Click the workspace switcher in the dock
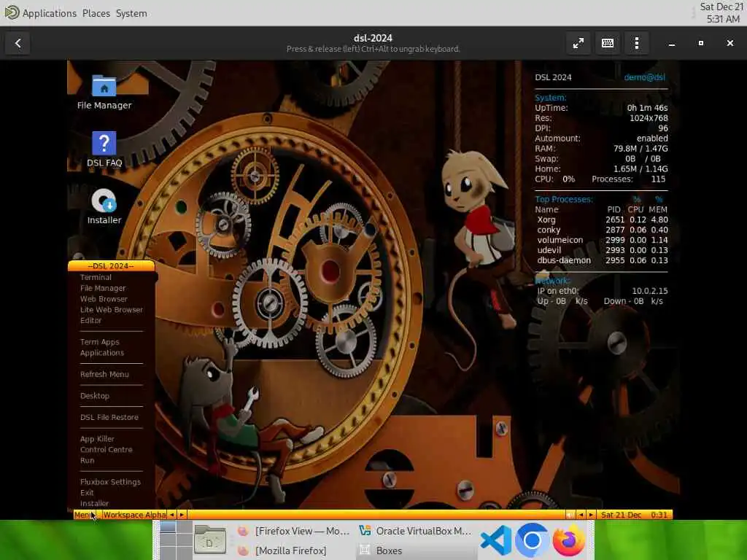 coord(175,540)
